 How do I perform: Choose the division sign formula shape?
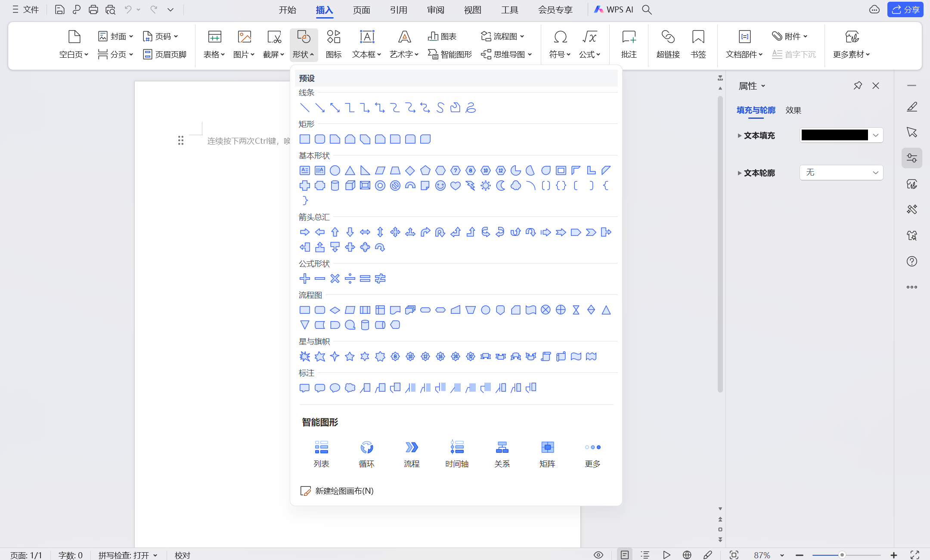tap(350, 278)
